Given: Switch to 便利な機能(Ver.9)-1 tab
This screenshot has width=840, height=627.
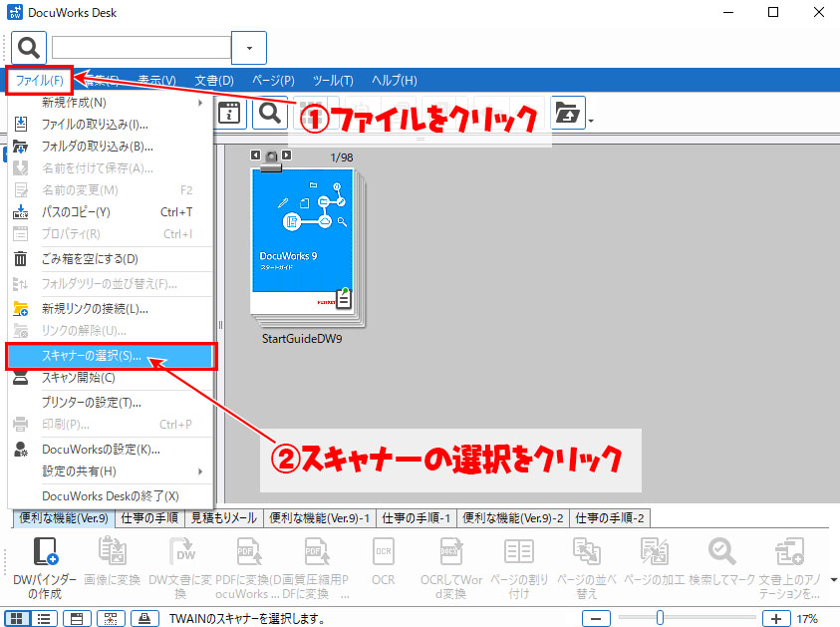Looking at the screenshot, I should coord(320,518).
